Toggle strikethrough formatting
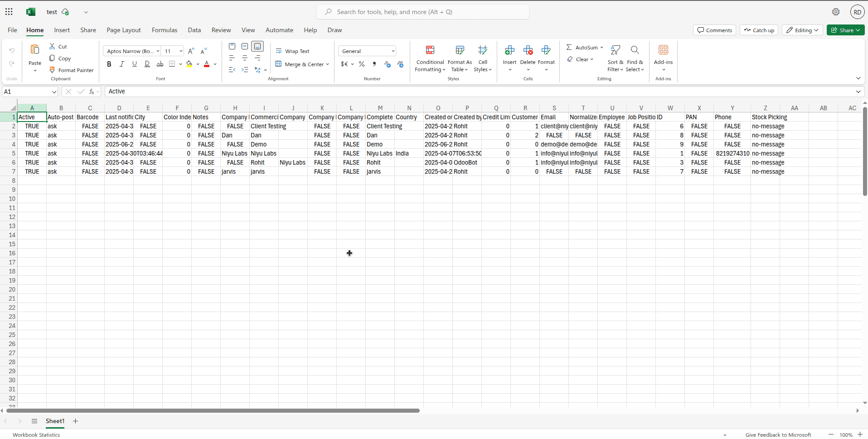The width and height of the screenshot is (868, 439). (x=160, y=64)
